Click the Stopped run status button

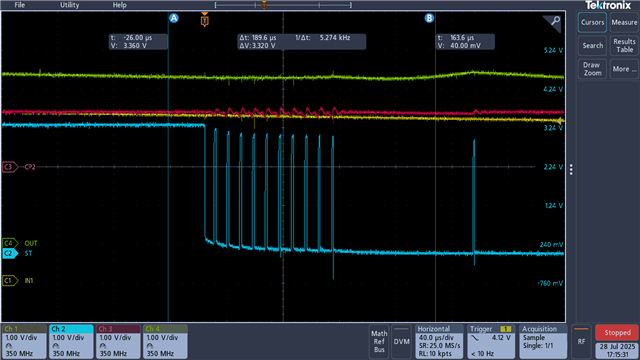(x=617, y=333)
